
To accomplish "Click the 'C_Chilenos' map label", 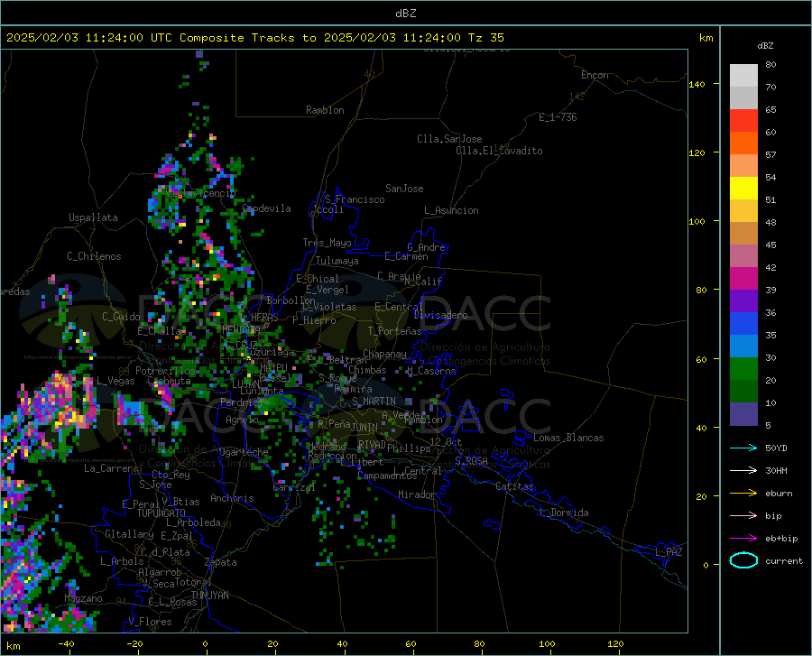I will [94, 256].
